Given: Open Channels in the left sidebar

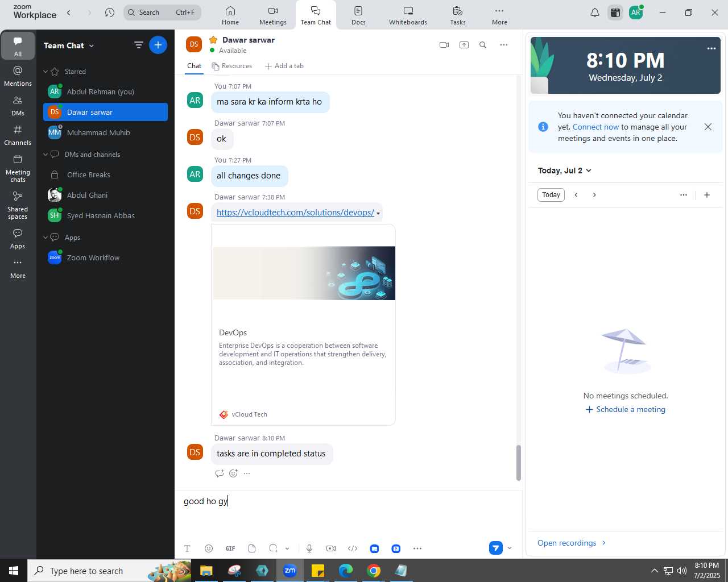Looking at the screenshot, I should tap(18, 135).
